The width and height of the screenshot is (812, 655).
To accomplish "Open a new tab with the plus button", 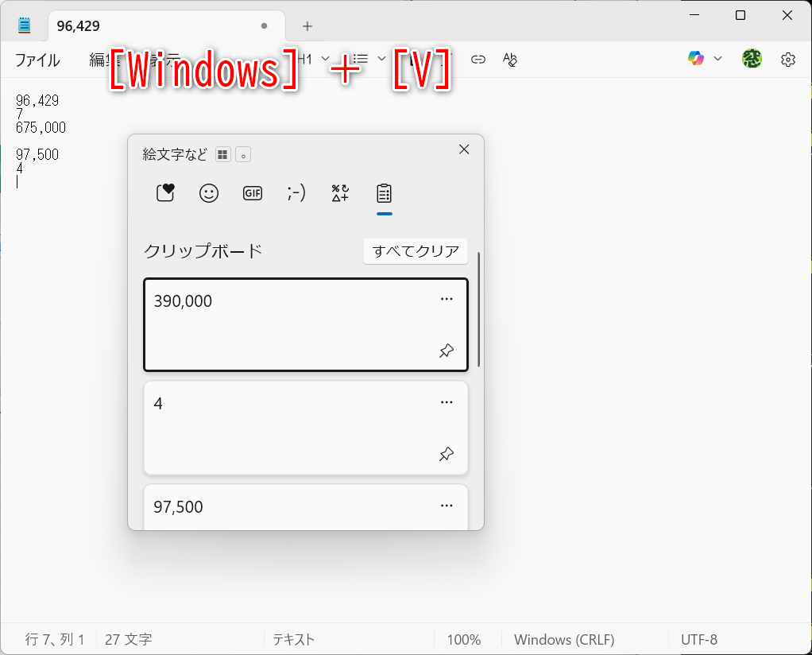I will (x=307, y=25).
